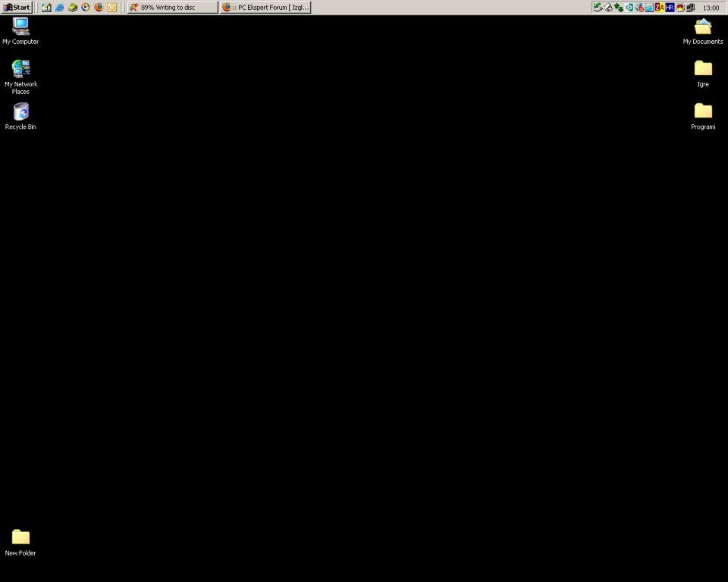Click the teal square tray icon
Viewport: 728px width, 582px height.
(x=629, y=7)
